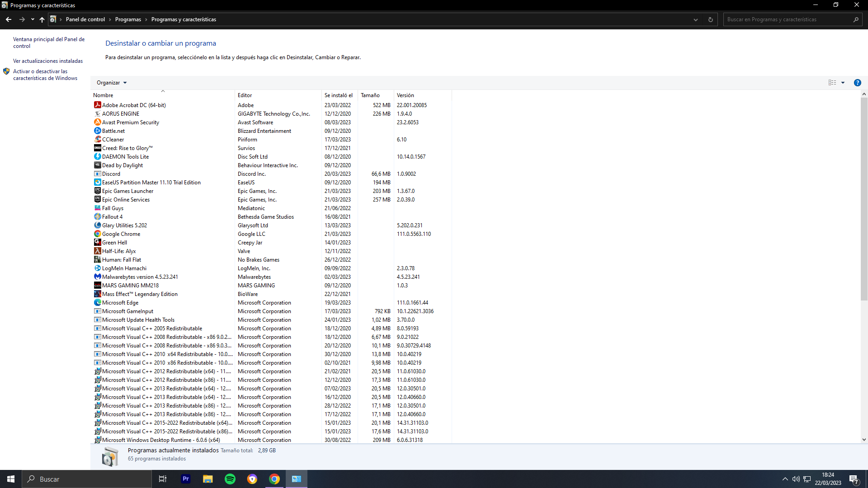Image resolution: width=868 pixels, height=488 pixels.
Task: Click the Google Chrome list icon
Action: 97,234
